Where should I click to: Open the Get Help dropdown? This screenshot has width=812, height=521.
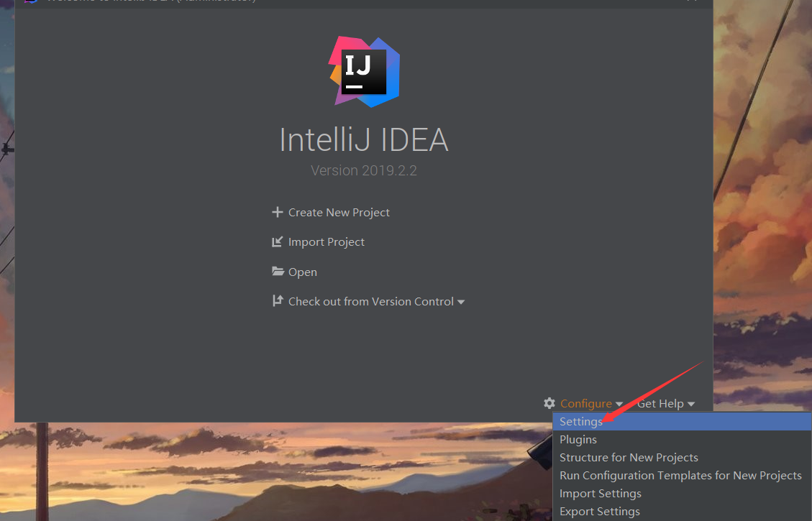tap(666, 404)
